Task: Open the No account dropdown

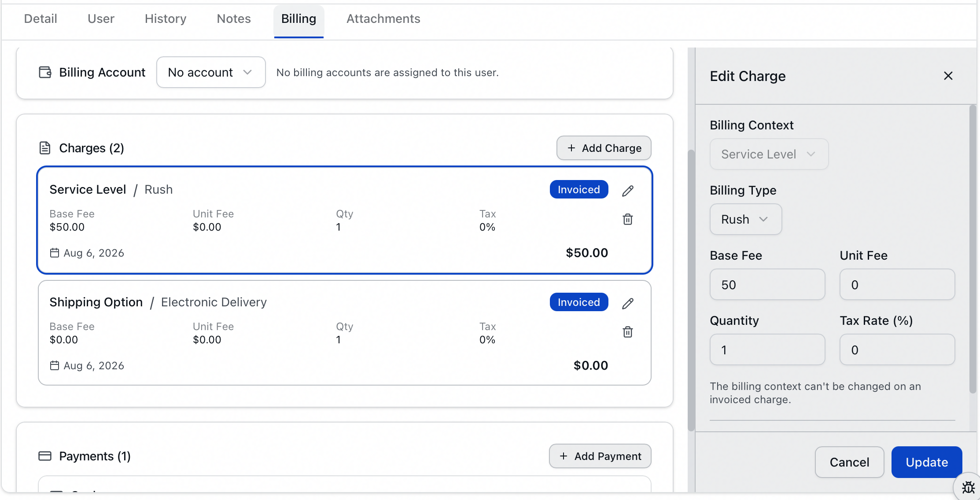Action: pos(211,72)
